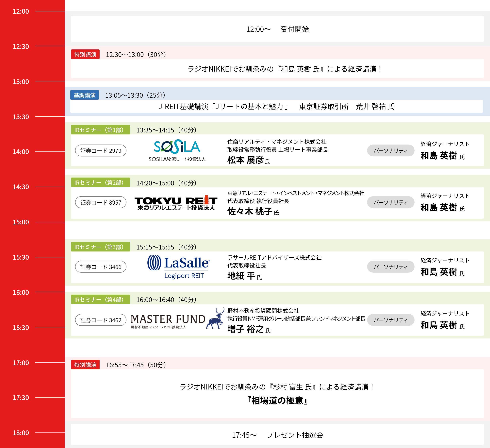Click the 16:30 timeline marker
The width and height of the screenshot is (490, 448).
pyautogui.click(x=21, y=327)
